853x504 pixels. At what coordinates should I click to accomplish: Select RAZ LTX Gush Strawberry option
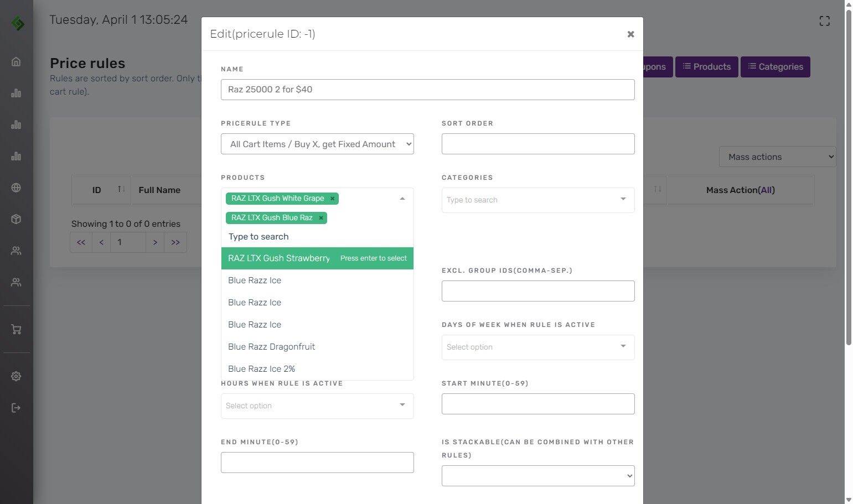[317, 258]
